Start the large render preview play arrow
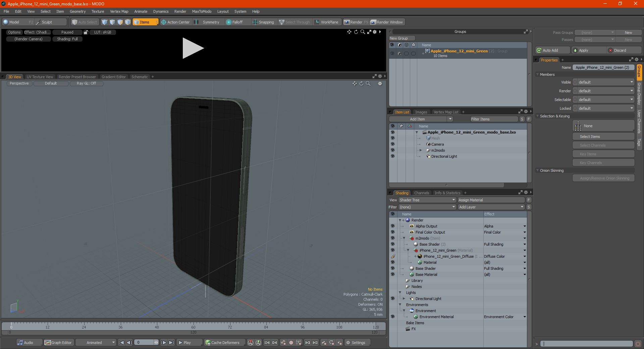The width and height of the screenshot is (644, 349). pos(193,48)
